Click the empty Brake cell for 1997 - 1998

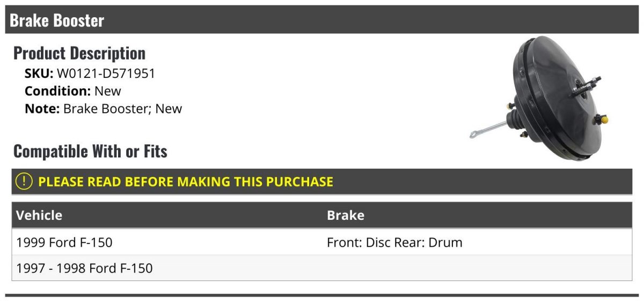click(477, 268)
